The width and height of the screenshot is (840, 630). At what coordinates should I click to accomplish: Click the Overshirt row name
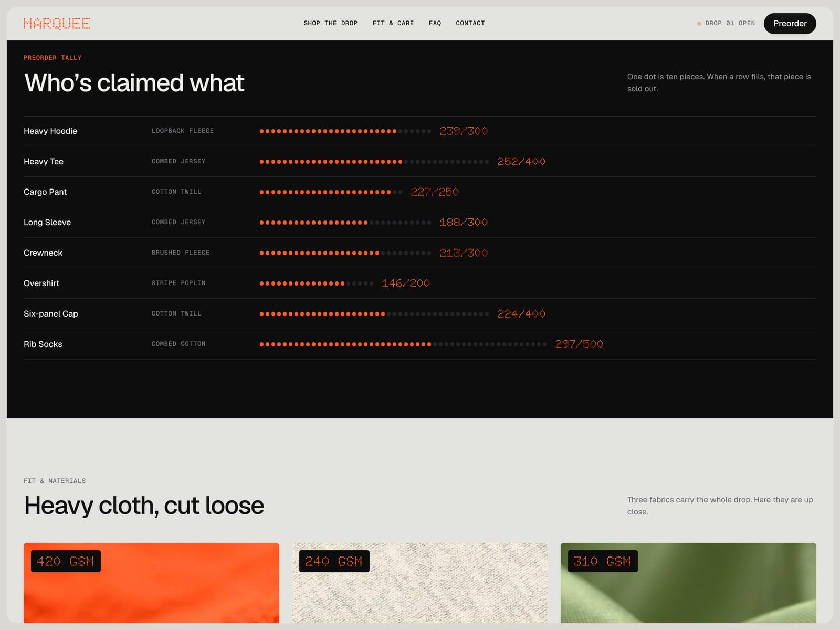[41, 283]
